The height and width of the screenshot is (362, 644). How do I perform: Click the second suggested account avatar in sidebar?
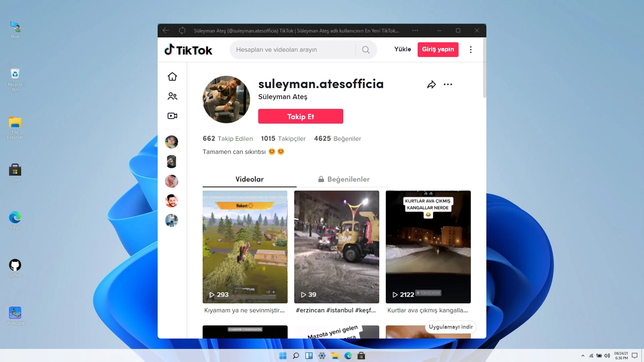[x=171, y=162]
